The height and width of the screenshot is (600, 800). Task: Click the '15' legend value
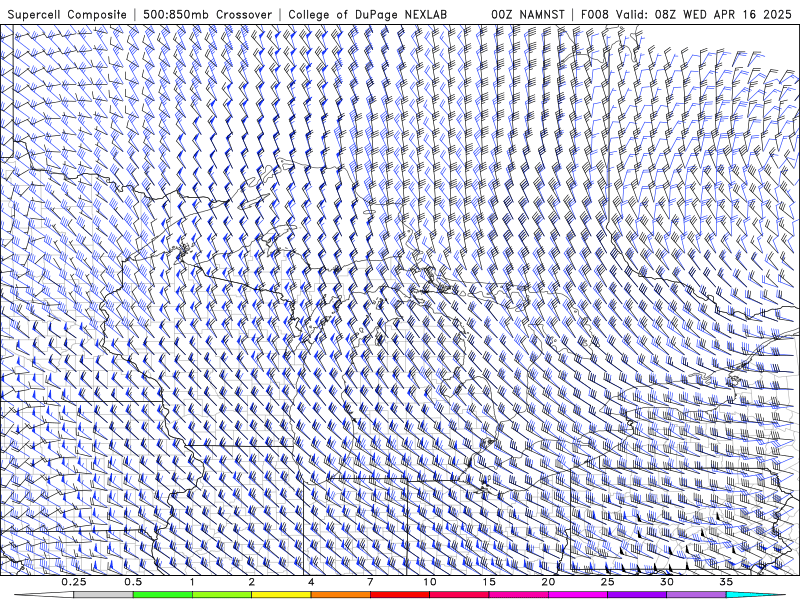[x=489, y=582]
